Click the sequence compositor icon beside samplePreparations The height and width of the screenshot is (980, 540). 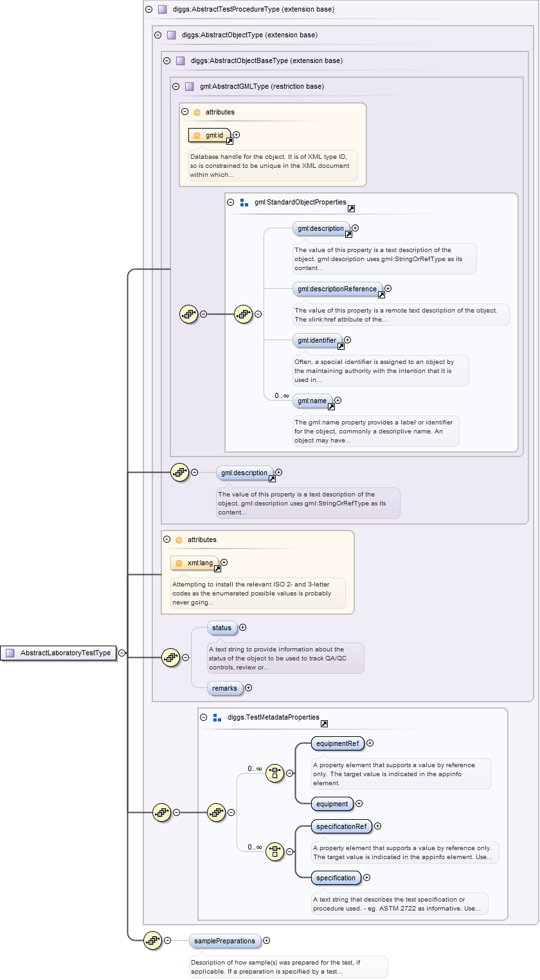point(152,940)
